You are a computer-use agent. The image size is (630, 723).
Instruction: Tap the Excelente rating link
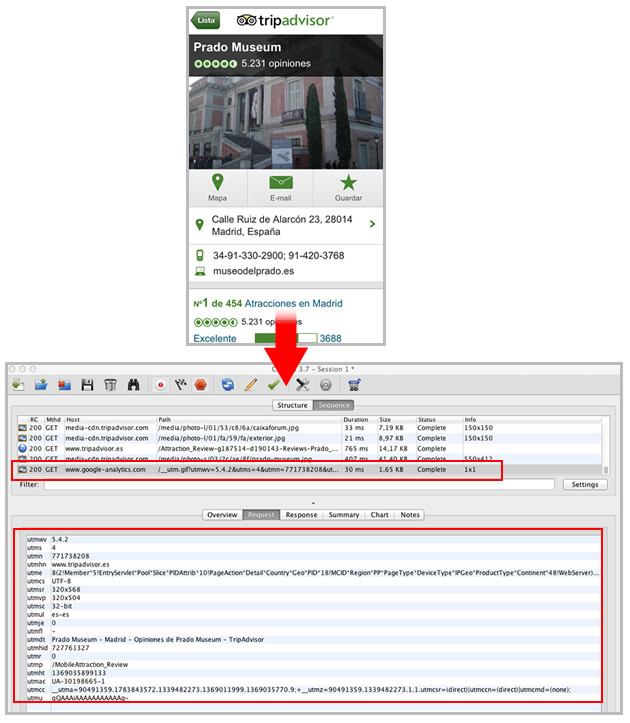(215, 338)
